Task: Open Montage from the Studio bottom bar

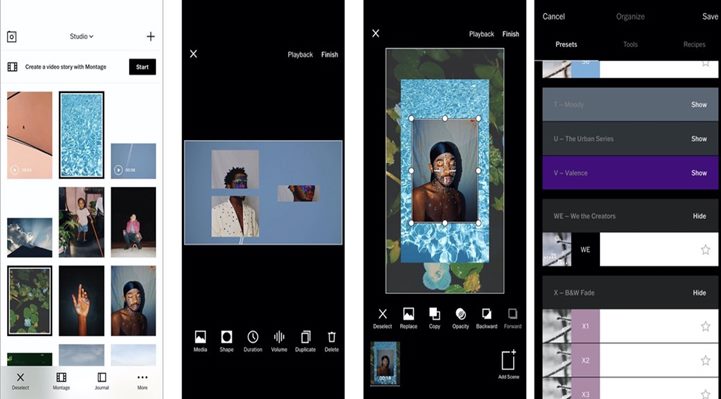Action: tap(61, 382)
